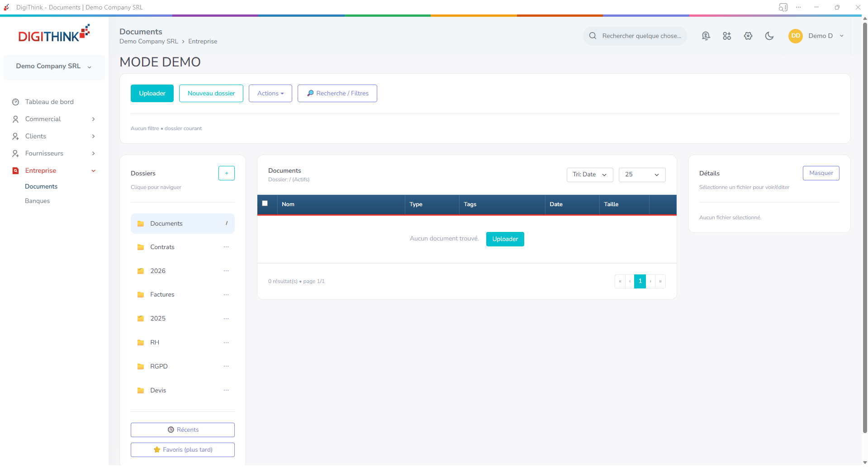Go to Tableau de bord
This screenshot has height=467, width=868.
pyautogui.click(x=49, y=102)
